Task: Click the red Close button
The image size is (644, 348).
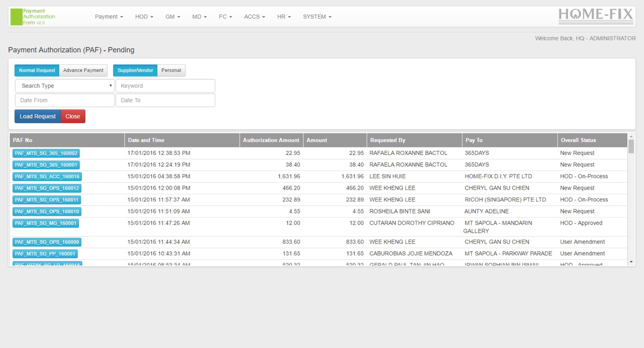Action: 73,116
